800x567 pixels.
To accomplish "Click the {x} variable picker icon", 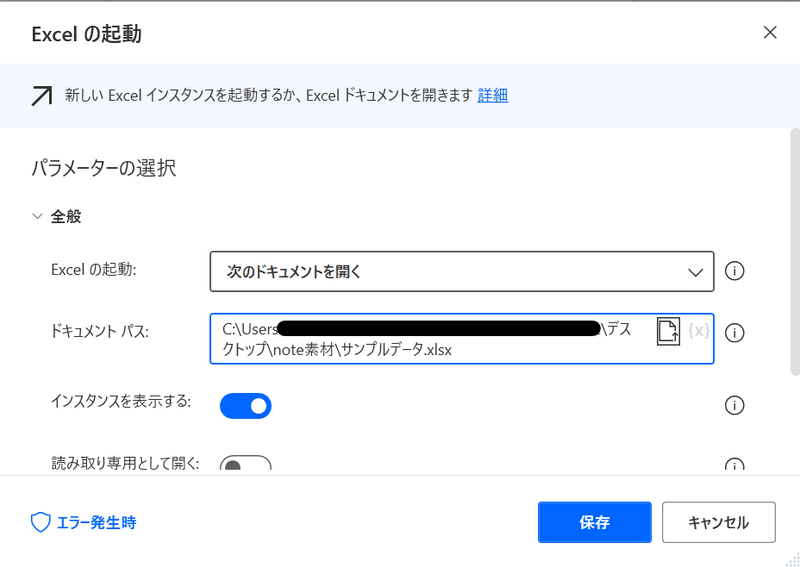I will 698,331.
